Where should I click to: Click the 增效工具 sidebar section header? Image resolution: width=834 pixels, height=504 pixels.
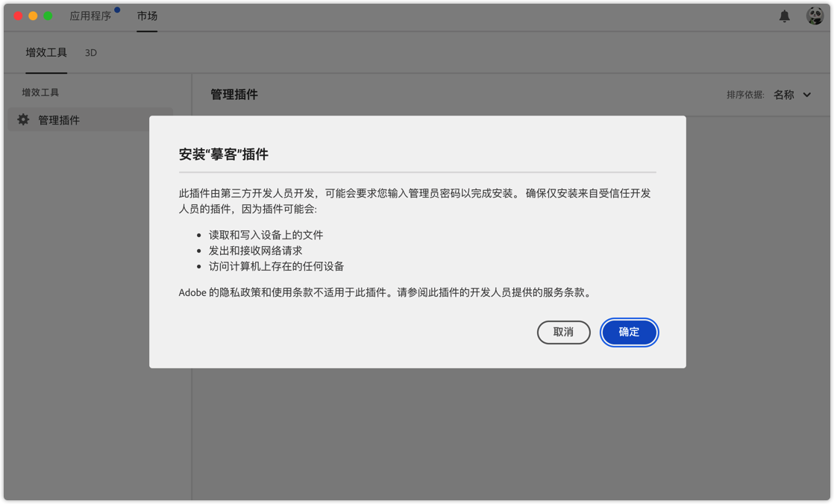pos(40,92)
